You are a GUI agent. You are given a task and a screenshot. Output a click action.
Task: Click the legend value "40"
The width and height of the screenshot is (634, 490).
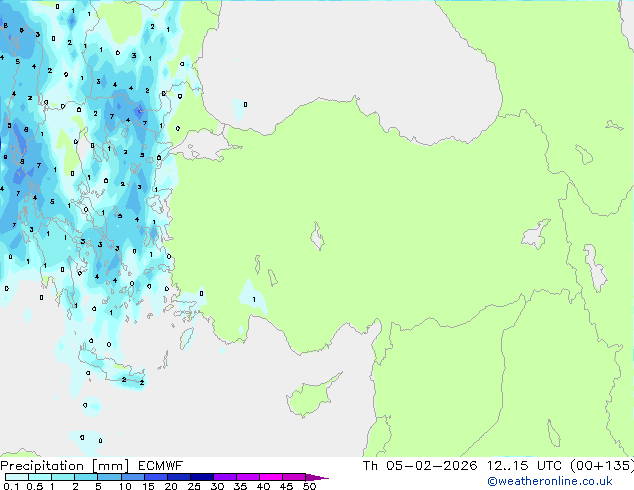[263, 486]
